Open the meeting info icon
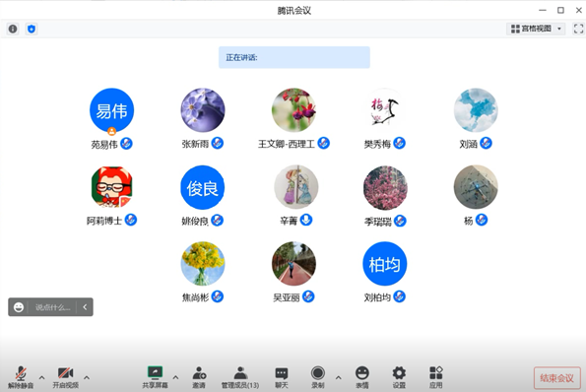This screenshot has width=586, height=392. [13, 29]
